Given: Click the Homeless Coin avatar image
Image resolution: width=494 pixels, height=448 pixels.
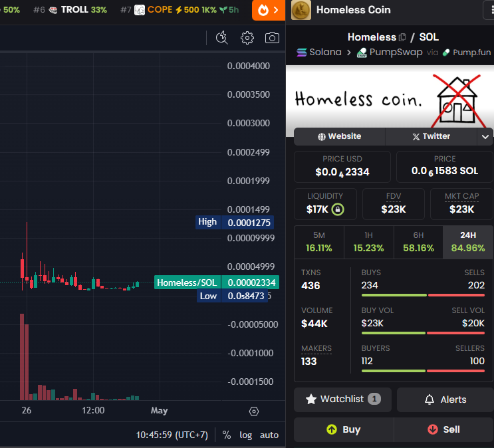Looking at the screenshot, I should click(301, 10).
